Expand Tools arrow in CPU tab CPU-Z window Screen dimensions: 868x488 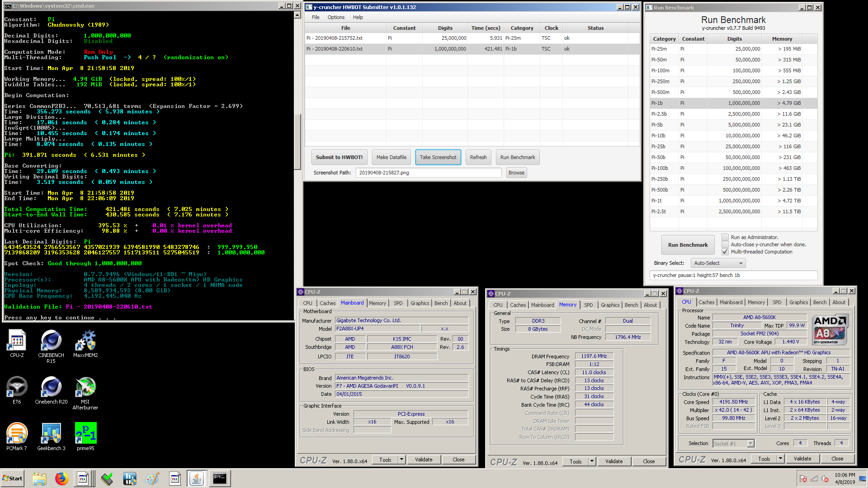pos(780,459)
